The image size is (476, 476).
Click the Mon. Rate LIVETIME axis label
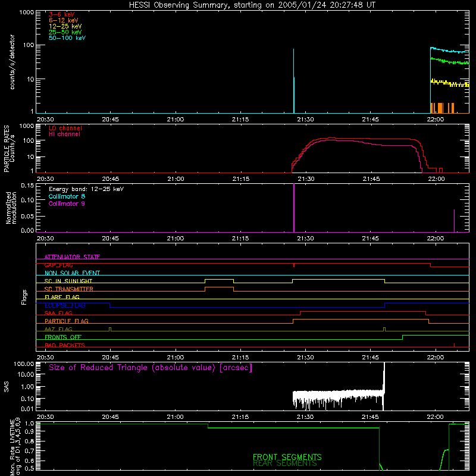tap(15, 446)
